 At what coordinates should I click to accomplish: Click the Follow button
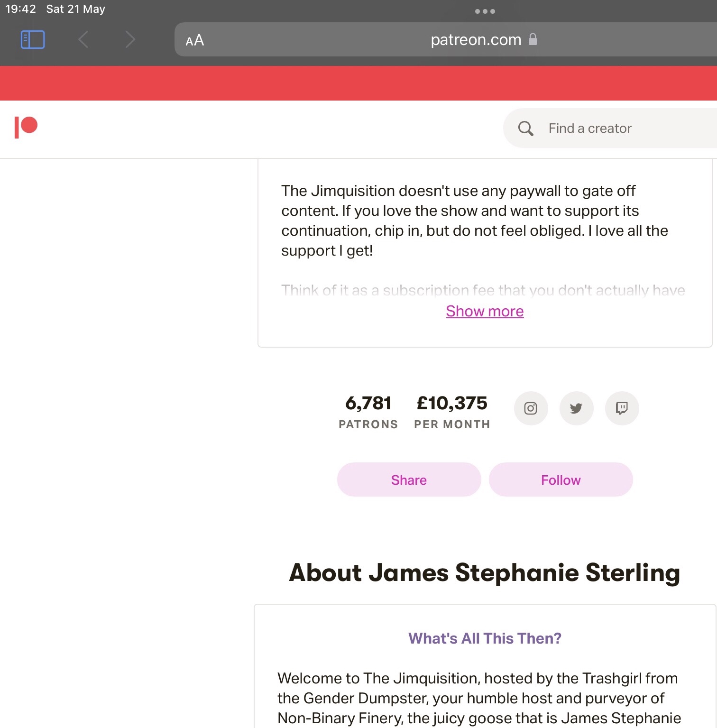[x=561, y=479]
